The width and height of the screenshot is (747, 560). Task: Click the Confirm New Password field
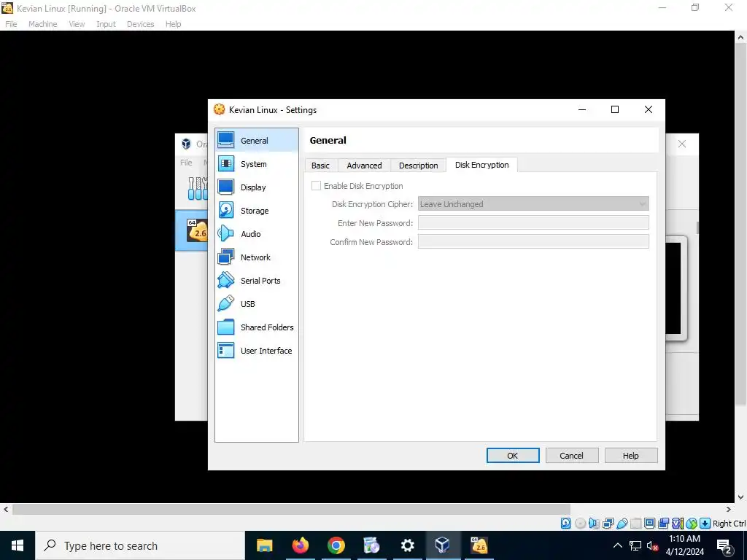click(533, 241)
